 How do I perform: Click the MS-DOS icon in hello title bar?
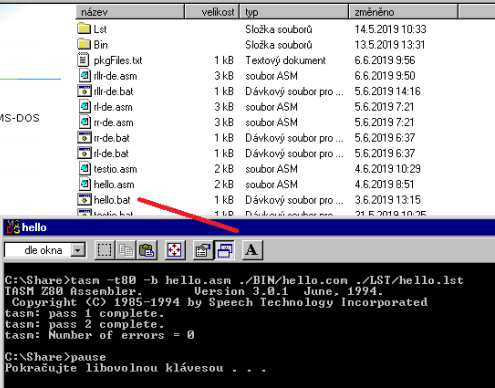tap(13, 227)
